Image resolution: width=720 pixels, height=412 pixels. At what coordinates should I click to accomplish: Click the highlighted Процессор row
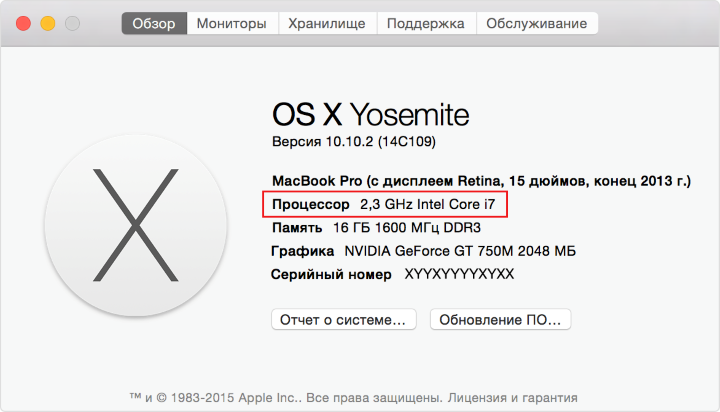[x=385, y=204]
